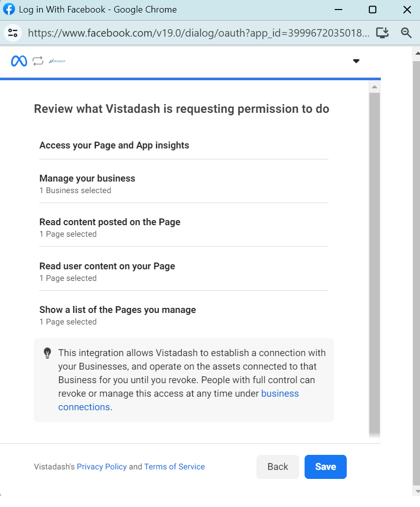The image size is (420, 507).
Task: Minimize the Chrome window
Action: (x=339, y=10)
